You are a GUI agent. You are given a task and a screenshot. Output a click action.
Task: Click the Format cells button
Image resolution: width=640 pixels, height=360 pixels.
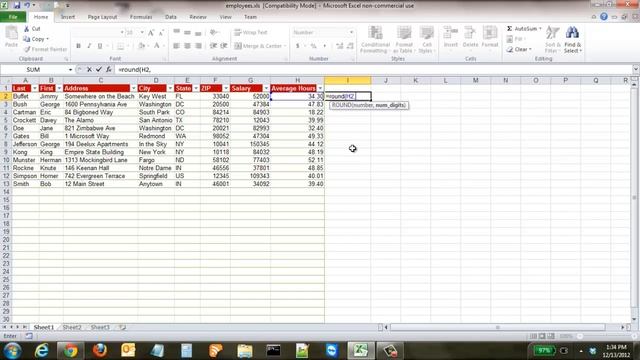click(x=490, y=37)
